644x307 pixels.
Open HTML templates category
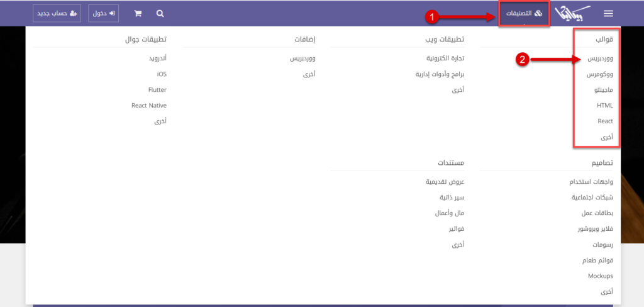pyautogui.click(x=604, y=106)
